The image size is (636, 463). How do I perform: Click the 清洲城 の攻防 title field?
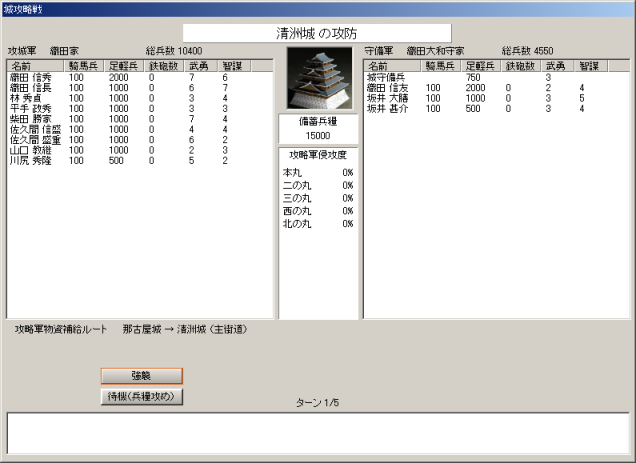[x=316, y=33]
